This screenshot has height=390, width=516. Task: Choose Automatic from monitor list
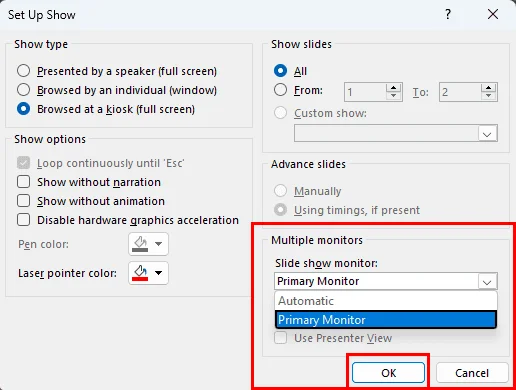[386, 301]
